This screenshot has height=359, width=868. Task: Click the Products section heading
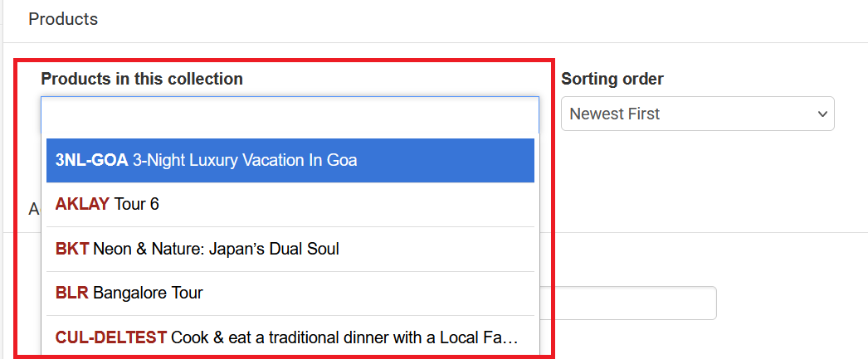pos(63,18)
